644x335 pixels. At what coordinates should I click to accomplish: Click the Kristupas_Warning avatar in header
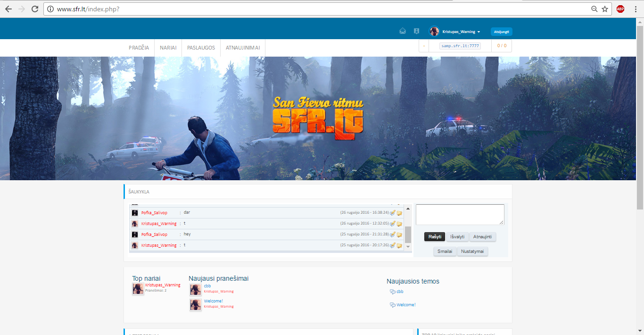(x=434, y=31)
